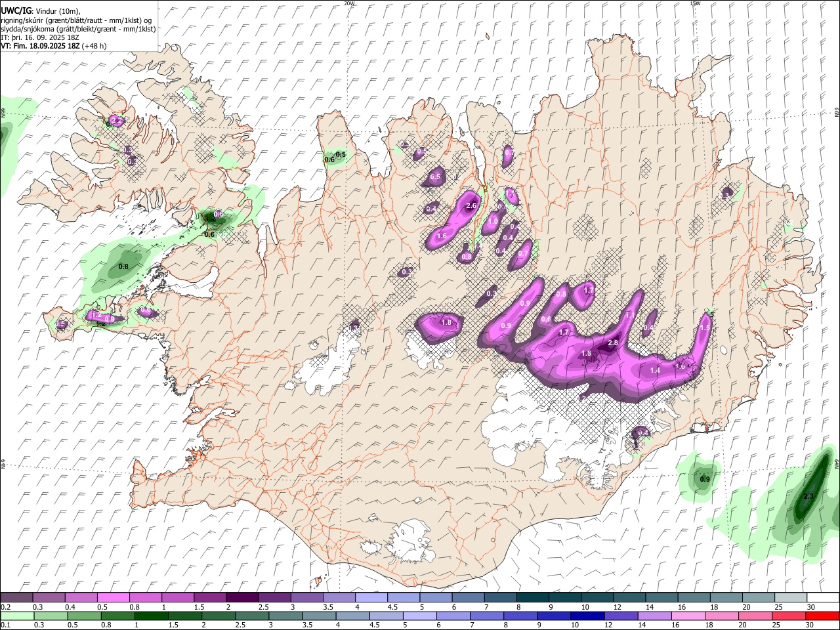Click the "0.8" value in western green rain patch

coord(123,267)
